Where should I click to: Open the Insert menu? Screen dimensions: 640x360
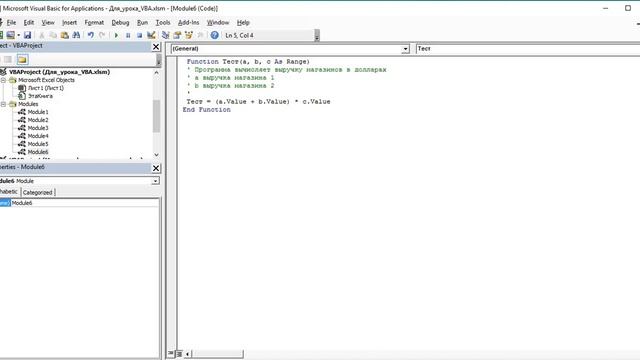[69, 22]
